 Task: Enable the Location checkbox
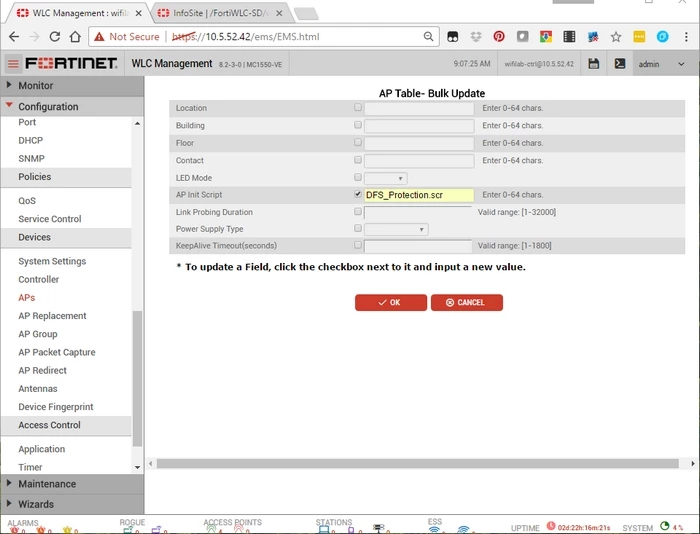358,107
